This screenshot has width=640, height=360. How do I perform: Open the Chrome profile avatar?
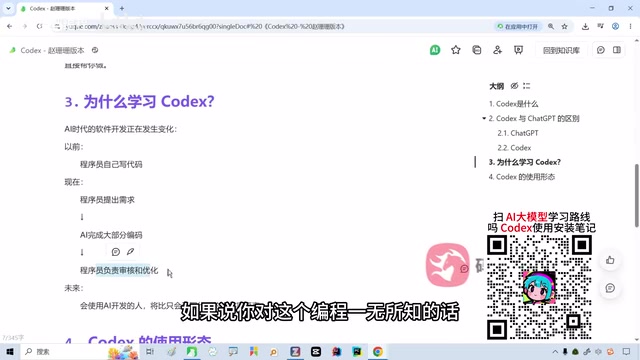pos(615,26)
